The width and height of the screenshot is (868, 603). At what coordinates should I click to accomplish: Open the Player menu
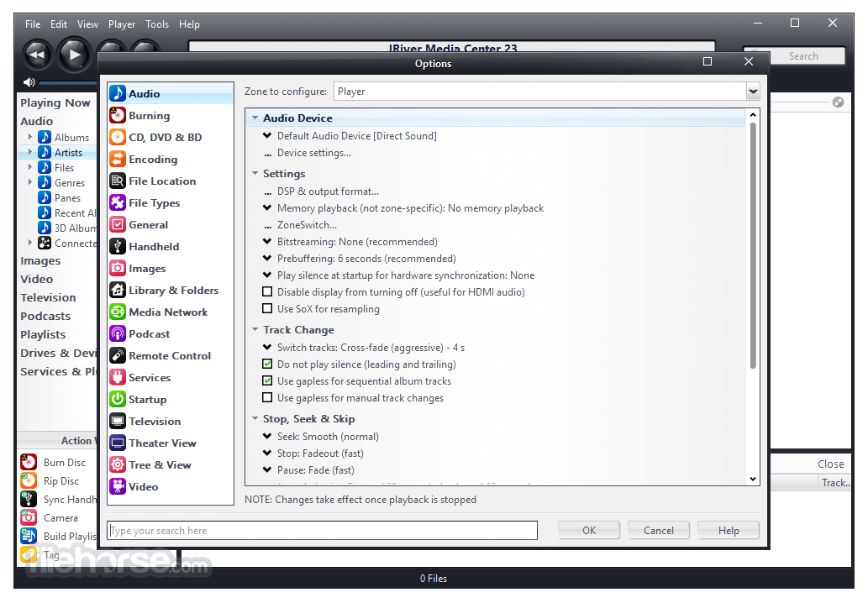122,24
